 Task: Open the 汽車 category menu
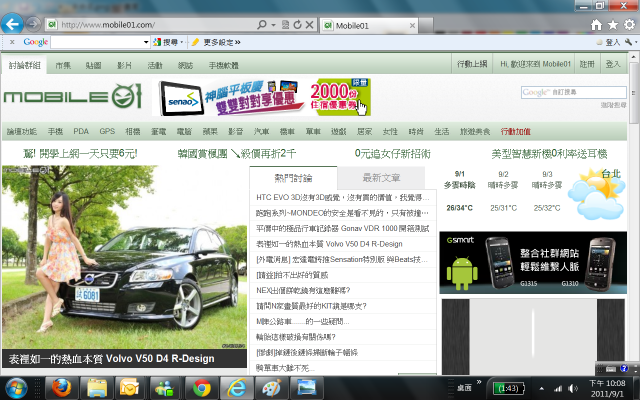(261, 131)
